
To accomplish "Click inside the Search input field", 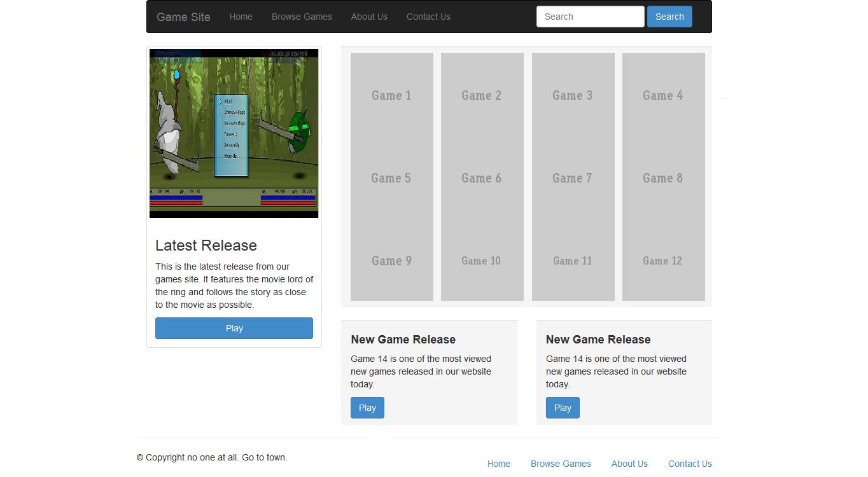I will point(589,17).
